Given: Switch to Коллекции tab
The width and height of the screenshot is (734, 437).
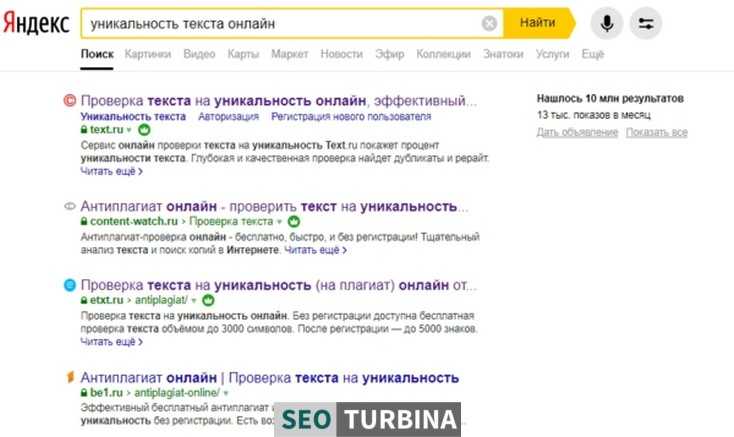Looking at the screenshot, I should [443, 54].
